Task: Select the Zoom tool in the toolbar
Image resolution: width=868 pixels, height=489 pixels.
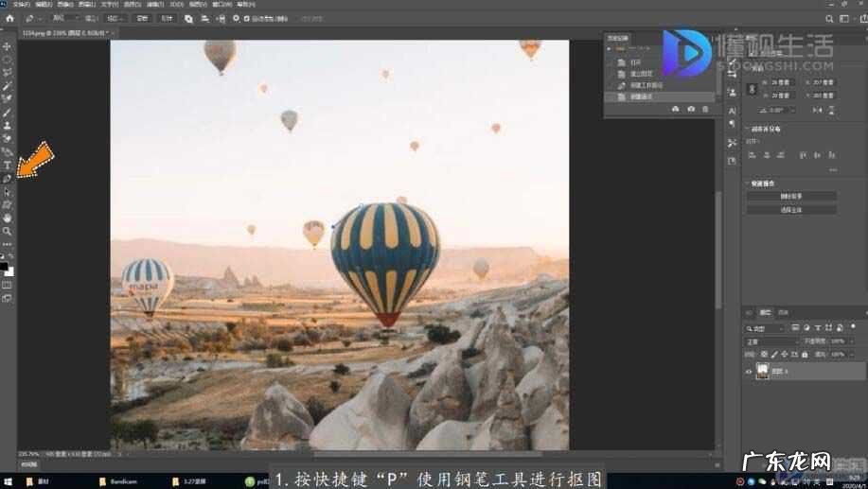Action: [8, 231]
